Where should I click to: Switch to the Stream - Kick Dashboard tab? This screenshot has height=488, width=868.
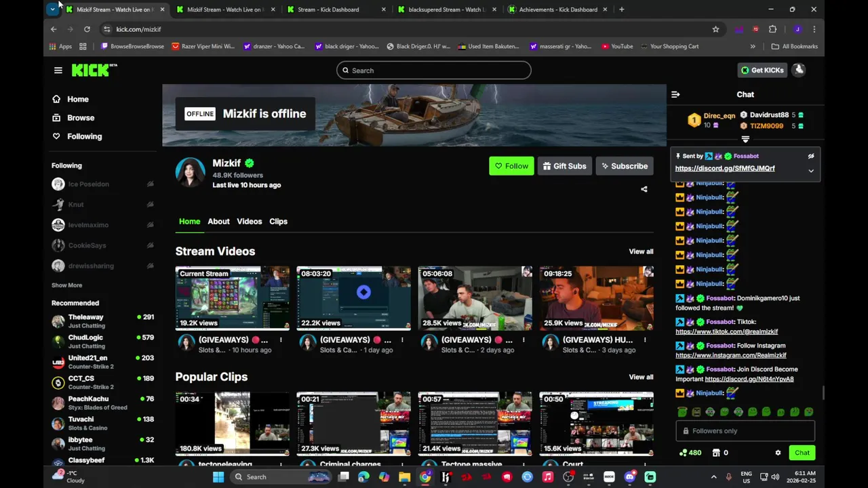[x=337, y=9]
